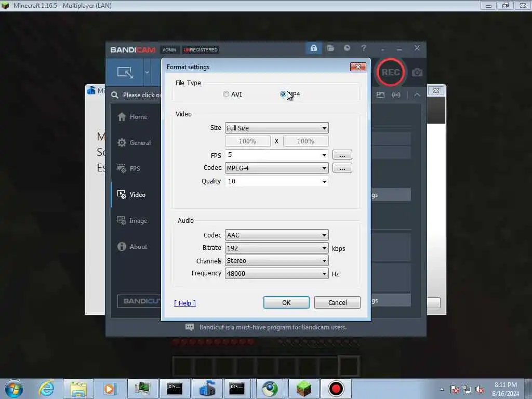Image resolution: width=532 pixels, height=399 pixels.
Task: Close the Format settings dialog
Action: point(358,67)
